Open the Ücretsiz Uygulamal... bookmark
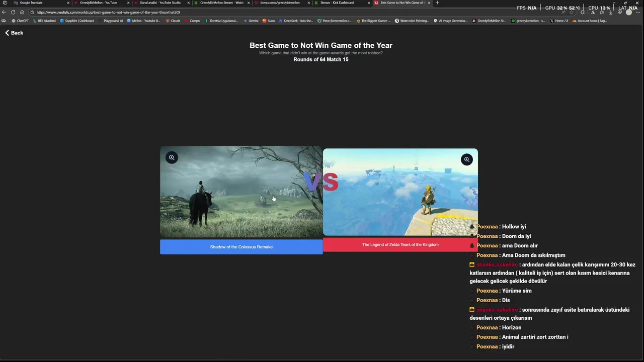Screen dimensions: 644x362 (221, 21)
